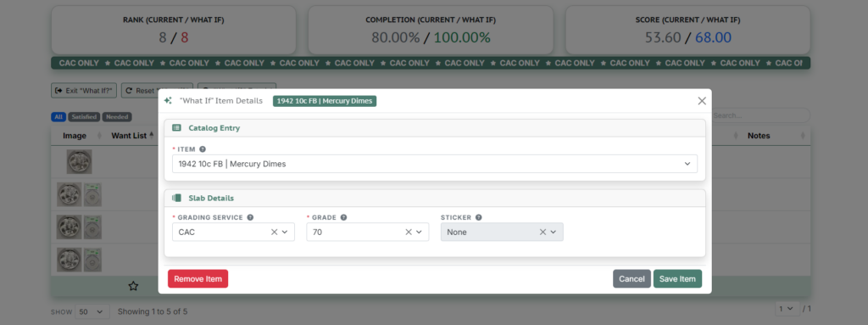Click the help icon next to ITEM label
The image size is (868, 325).
pyautogui.click(x=203, y=149)
